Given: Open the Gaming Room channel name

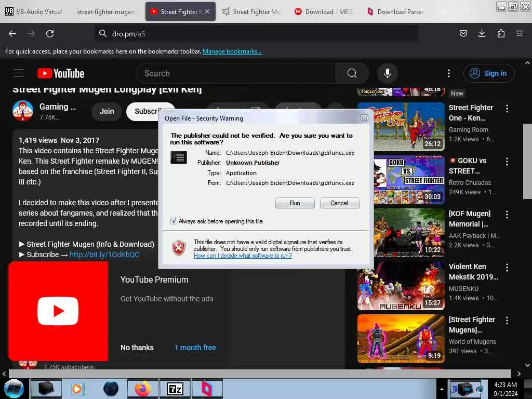Looking at the screenshot, I should [469, 129].
